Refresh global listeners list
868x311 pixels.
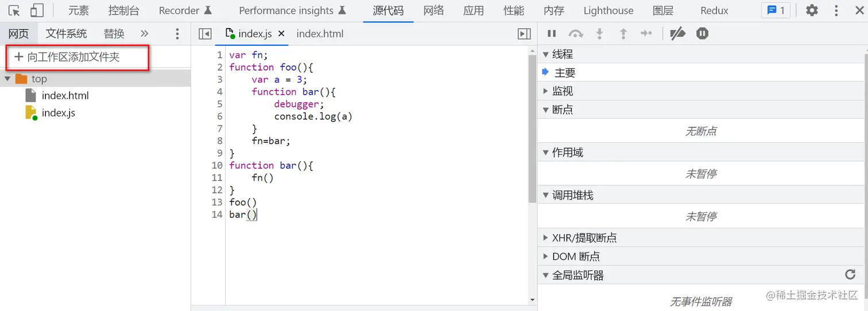(x=850, y=275)
